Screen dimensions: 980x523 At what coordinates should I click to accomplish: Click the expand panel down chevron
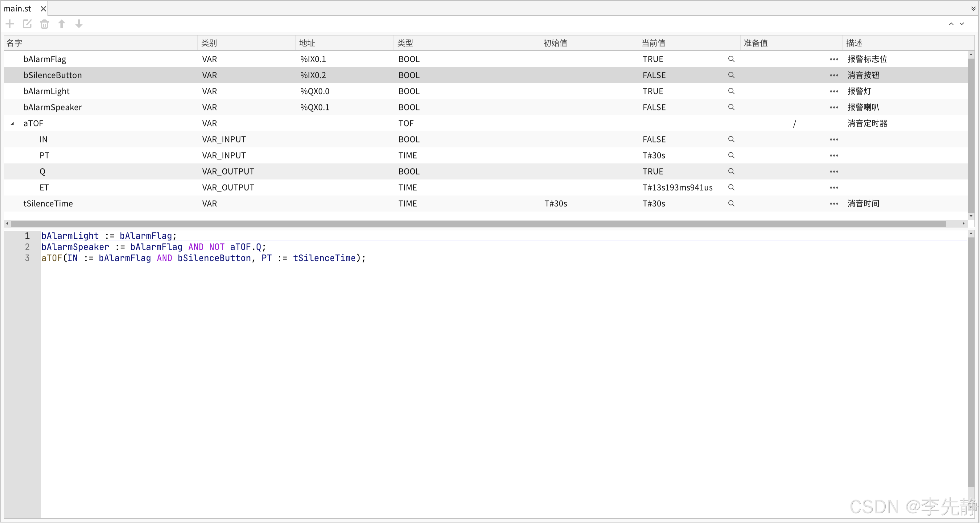962,24
